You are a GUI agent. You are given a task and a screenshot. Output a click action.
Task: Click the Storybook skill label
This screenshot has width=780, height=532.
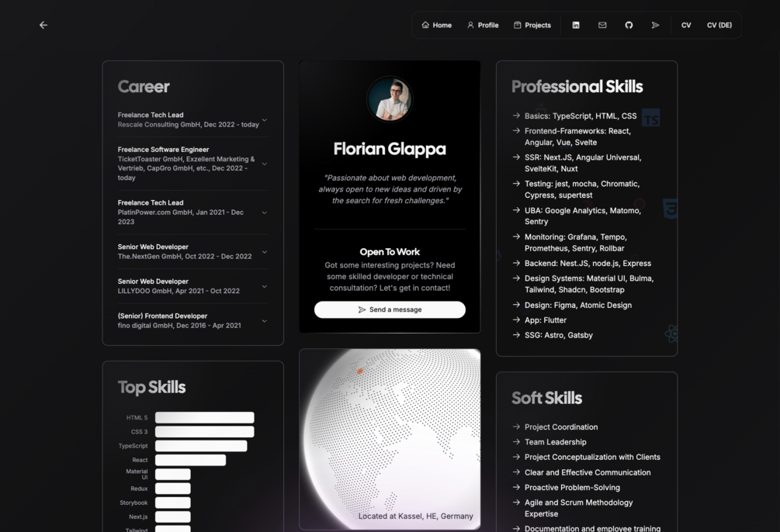133,503
